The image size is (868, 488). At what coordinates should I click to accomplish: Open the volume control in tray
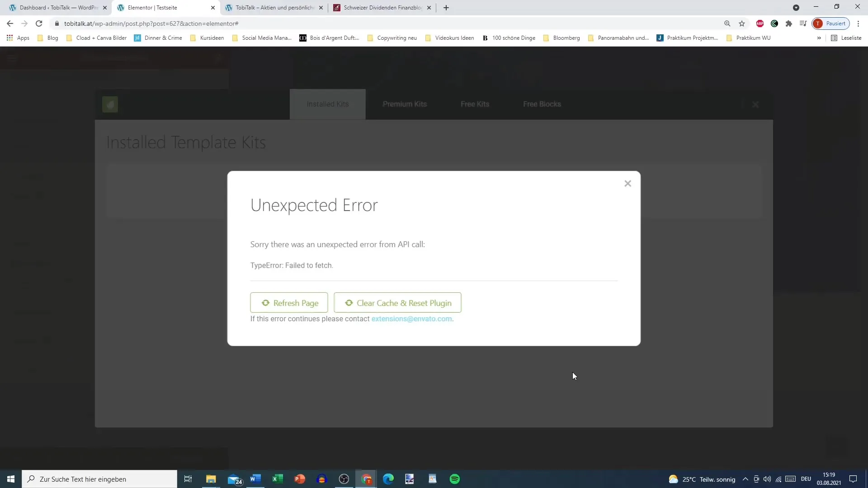pos(767,479)
